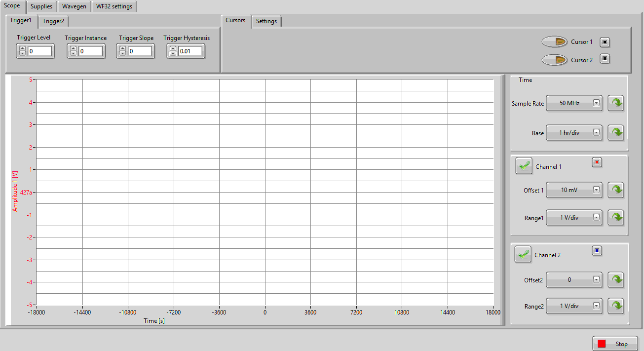The height and width of the screenshot is (351, 644).
Task: Toggle the Cursor 1 switch on
Action: pyautogui.click(x=554, y=42)
